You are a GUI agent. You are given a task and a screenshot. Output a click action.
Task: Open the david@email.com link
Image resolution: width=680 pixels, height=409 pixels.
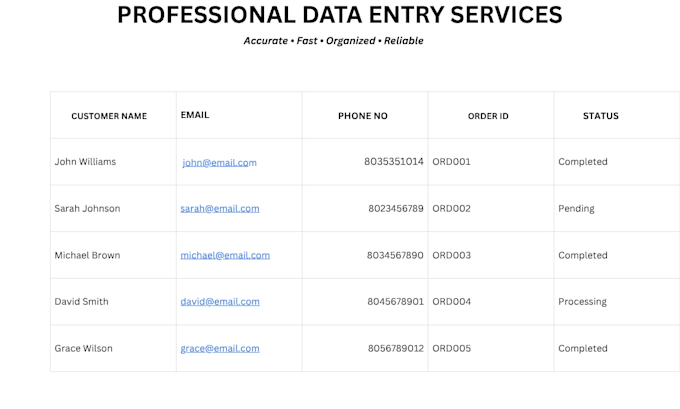[x=220, y=302]
